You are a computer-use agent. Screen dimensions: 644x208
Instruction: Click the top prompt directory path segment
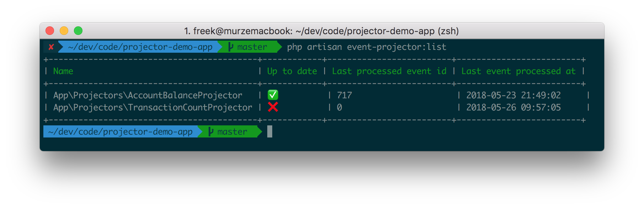point(140,47)
